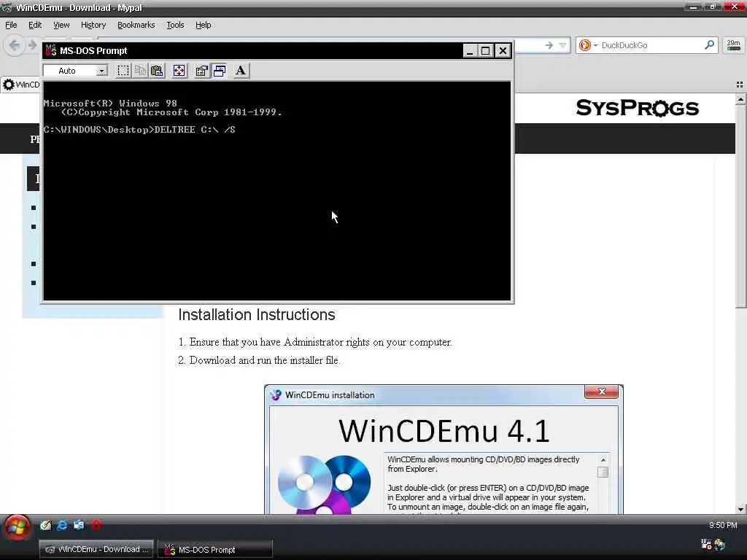Click the page scroll up arrow

click(x=740, y=99)
